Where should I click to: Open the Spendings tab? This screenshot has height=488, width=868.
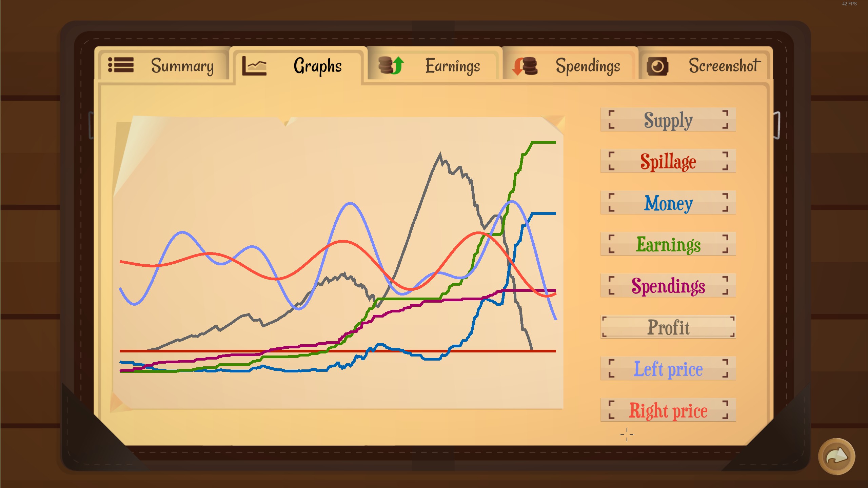click(x=588, y=65)
